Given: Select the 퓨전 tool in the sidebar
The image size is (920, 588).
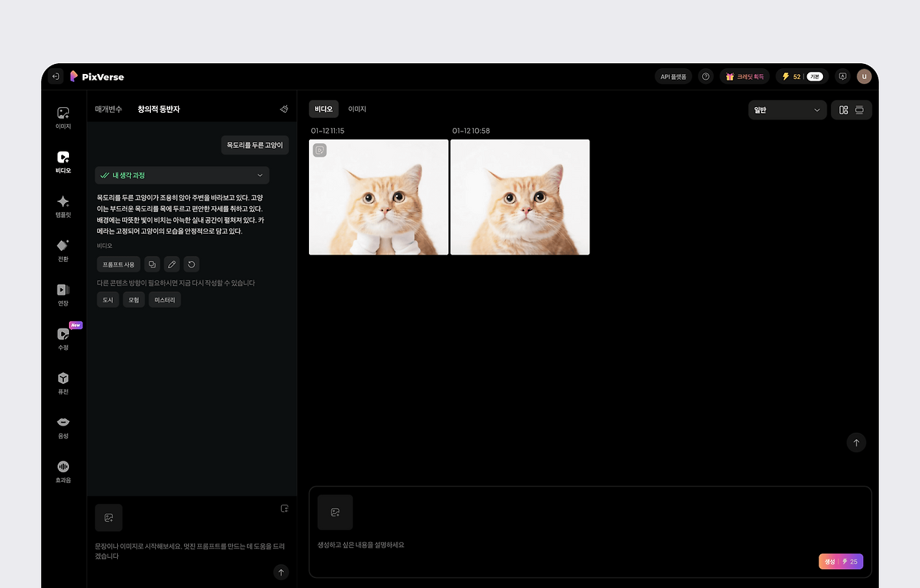Looking at the screenshot, I should pyautogui.click(x=63, y=381).
